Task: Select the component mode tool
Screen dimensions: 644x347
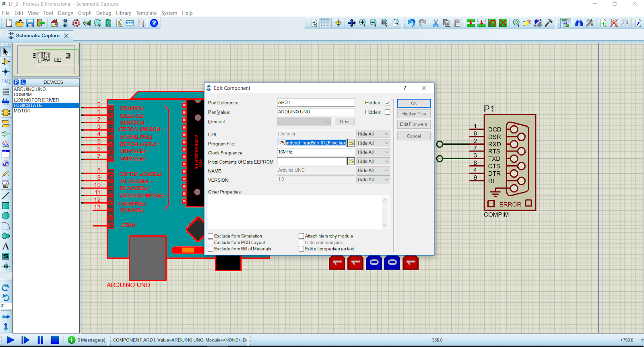Action: tap(6, 62)
